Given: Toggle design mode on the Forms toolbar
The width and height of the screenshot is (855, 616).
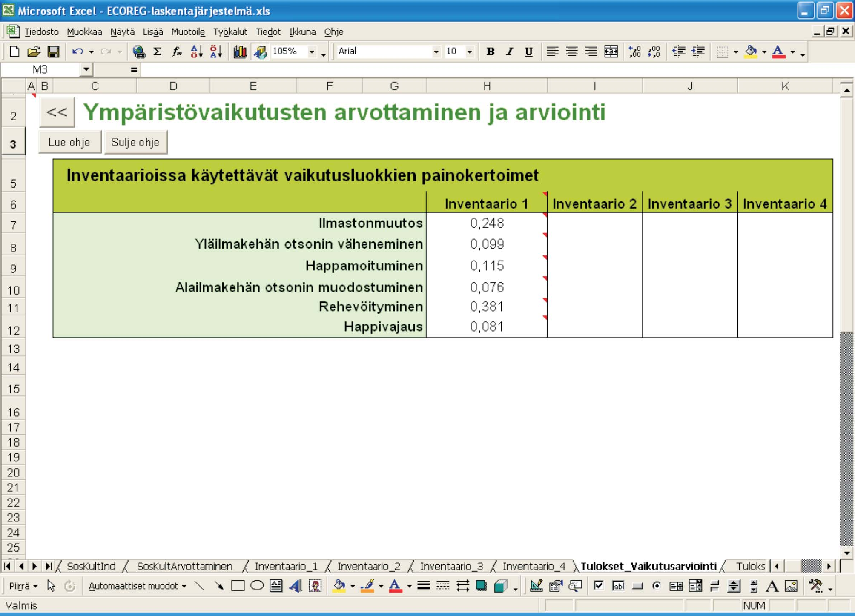Looking at the screenshot, I should tap(536, 586).
